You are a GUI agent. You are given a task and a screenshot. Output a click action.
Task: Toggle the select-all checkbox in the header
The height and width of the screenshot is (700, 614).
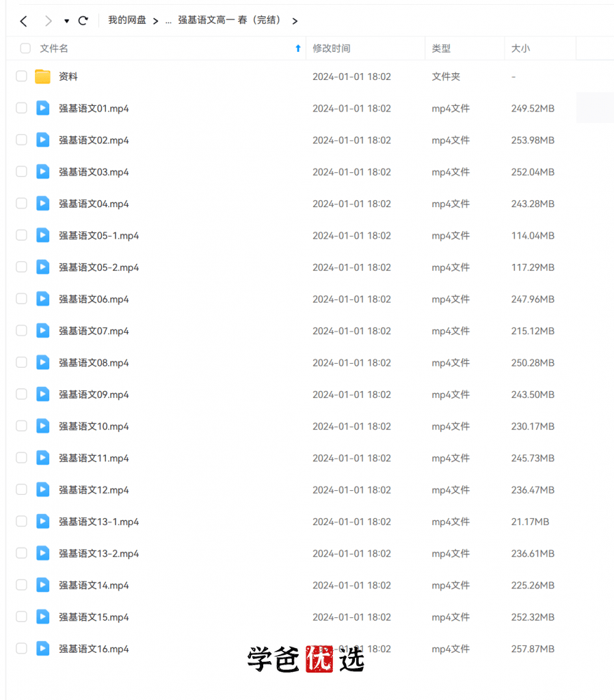[x=25, y=49]
